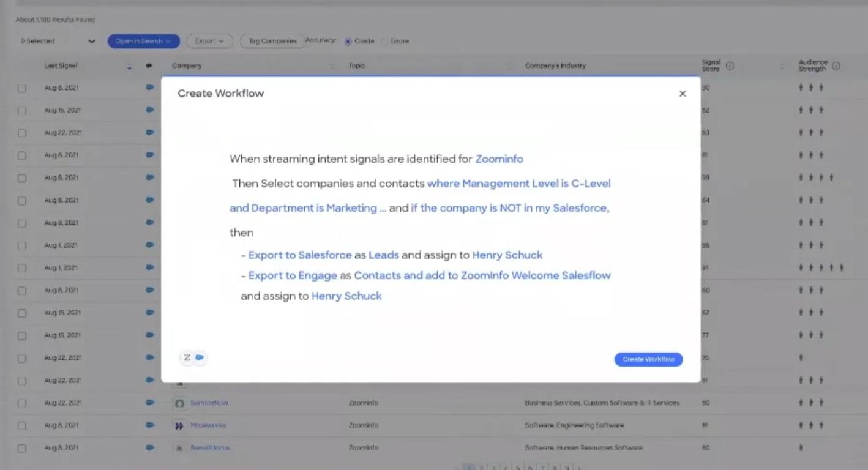Click the 'About 1,100 Results Found' text
This screenshot has width=868, height=470.
56,20
